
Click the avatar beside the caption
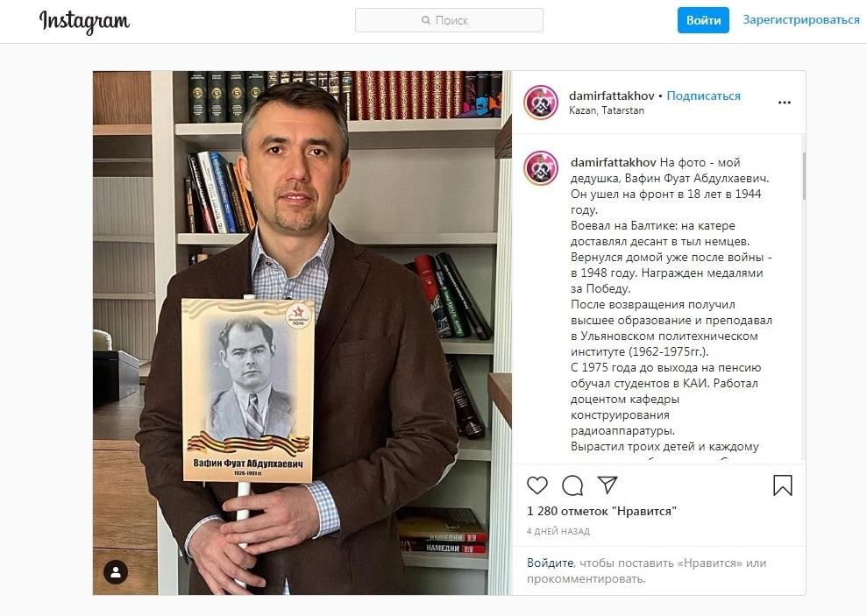(541, 168)
